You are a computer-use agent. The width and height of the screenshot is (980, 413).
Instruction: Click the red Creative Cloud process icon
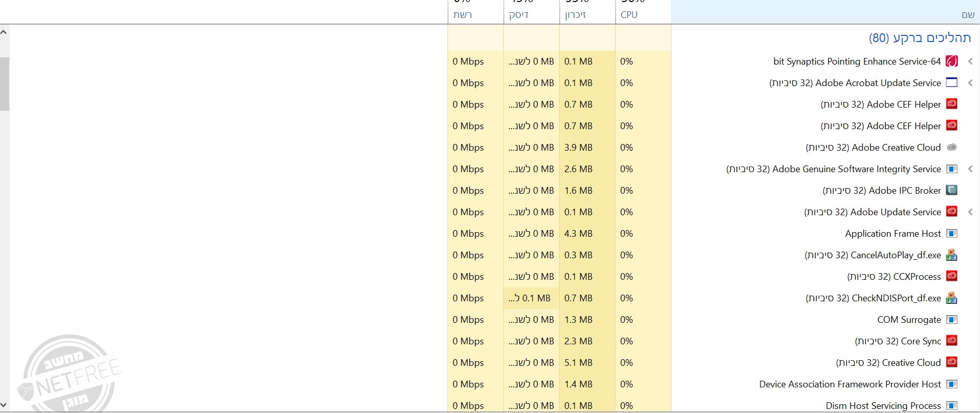(952, 362)
